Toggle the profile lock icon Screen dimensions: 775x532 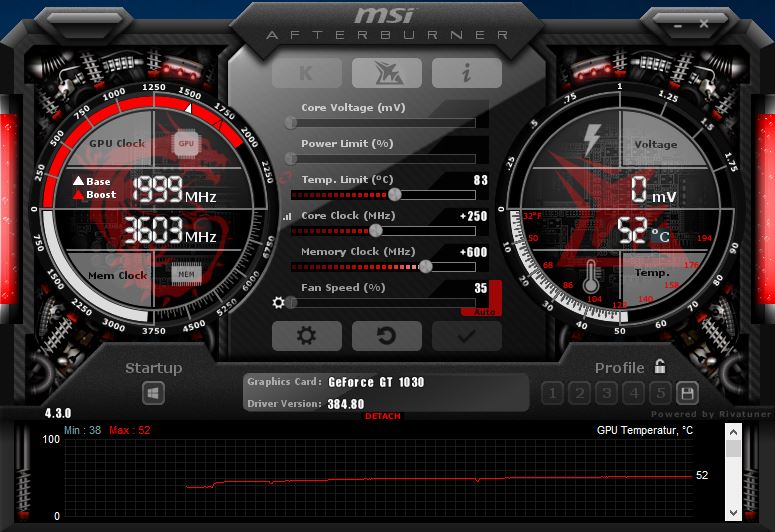tap(660, 366)
